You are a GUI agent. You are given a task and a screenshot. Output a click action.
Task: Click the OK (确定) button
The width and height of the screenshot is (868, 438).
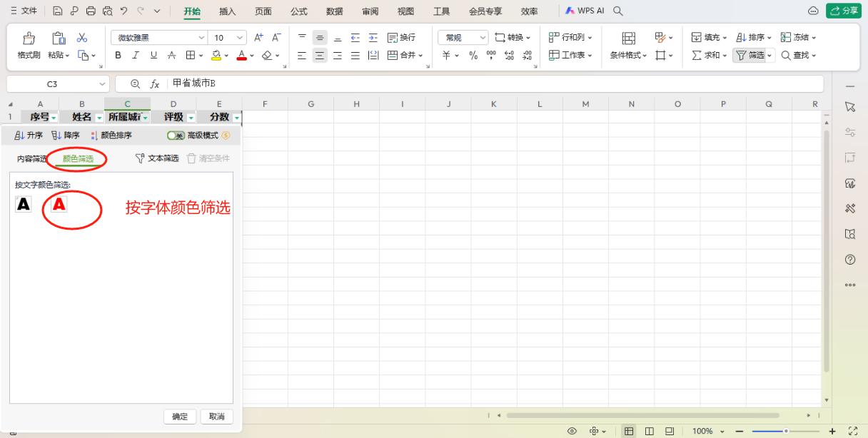tap(180, 417)
